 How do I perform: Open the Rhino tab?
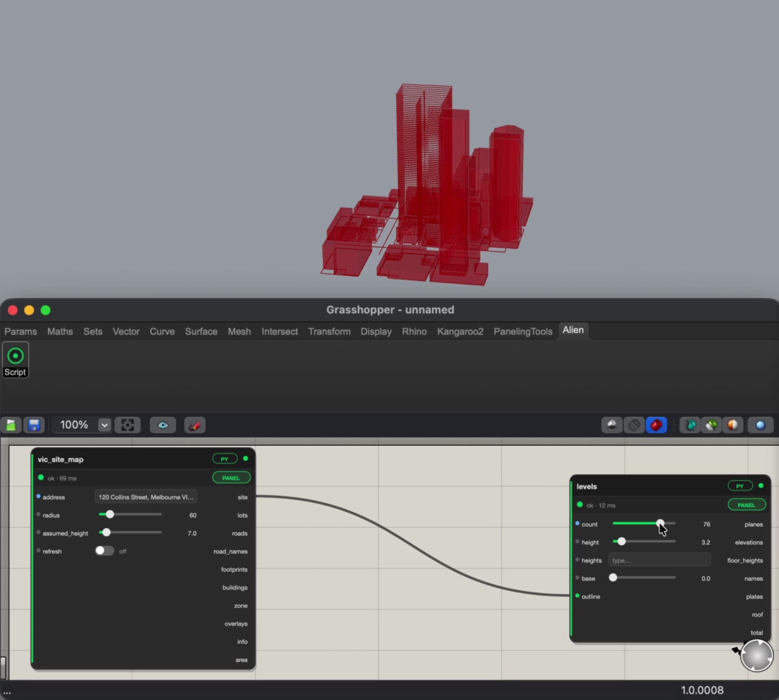coord(414,332)
